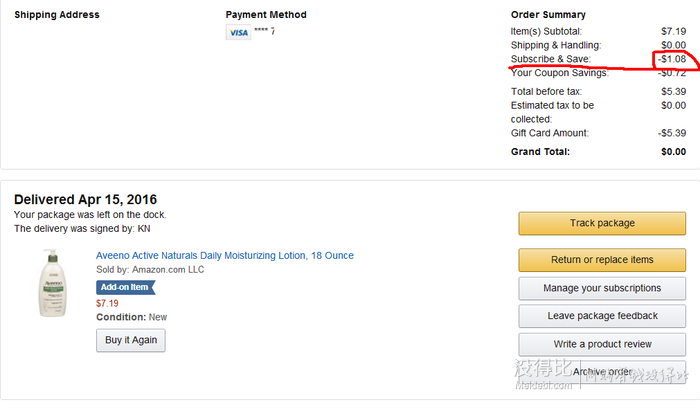Click the Gift Card Amount value
700x409 pixels.
(x=672, y=133)
